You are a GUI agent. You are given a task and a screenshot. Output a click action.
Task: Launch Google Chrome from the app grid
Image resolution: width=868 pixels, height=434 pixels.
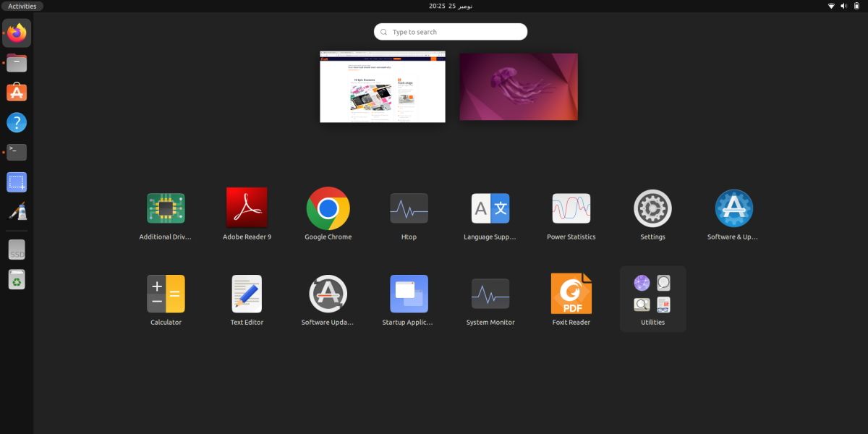tap(328, 208)
